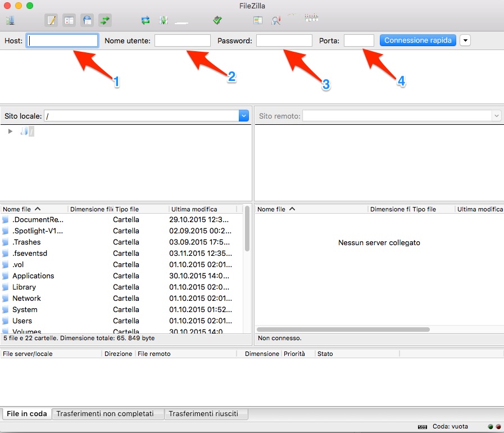The height and width of the screenshot is (433, 504).
Task: Click the red activity LED indicator
Action: (x=498, y=427)
